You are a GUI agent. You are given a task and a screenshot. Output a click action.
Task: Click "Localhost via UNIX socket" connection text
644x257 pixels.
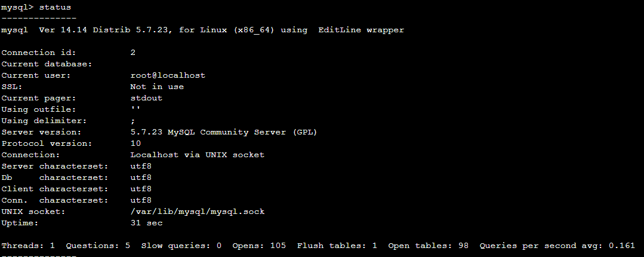197,155
